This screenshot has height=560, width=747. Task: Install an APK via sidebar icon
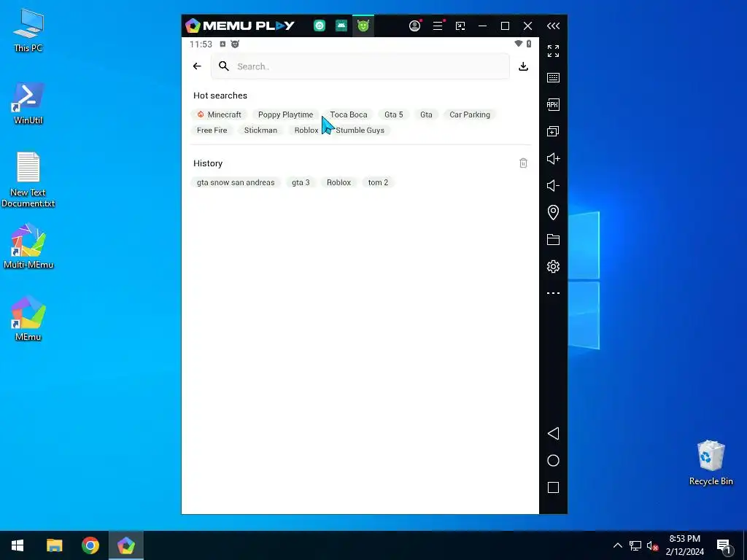coord(553,105)
